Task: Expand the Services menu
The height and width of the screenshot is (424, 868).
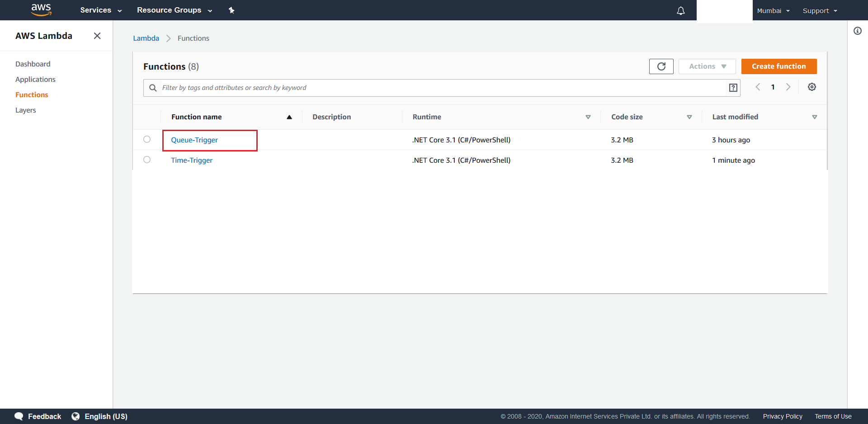Action: [101, 10]
